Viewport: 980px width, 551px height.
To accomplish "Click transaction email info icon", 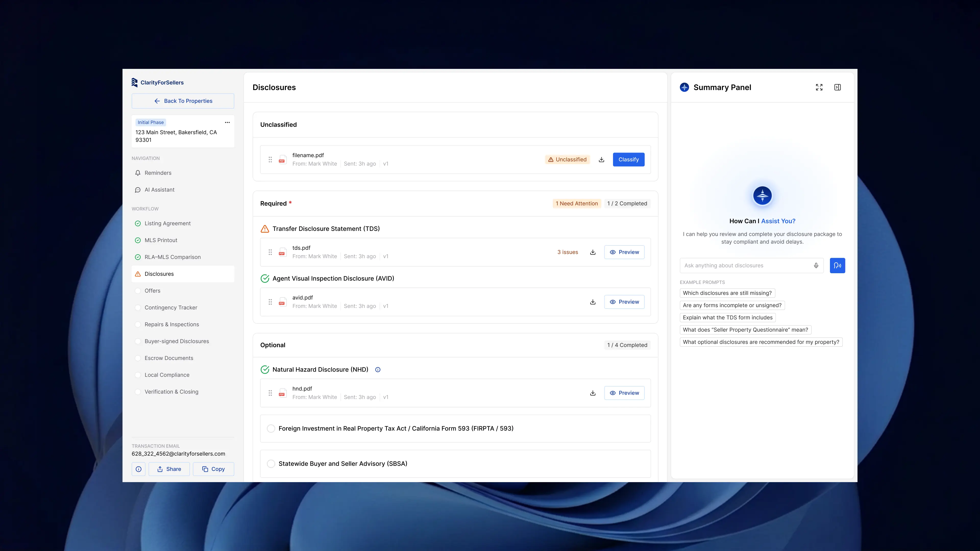I will 139,469.
